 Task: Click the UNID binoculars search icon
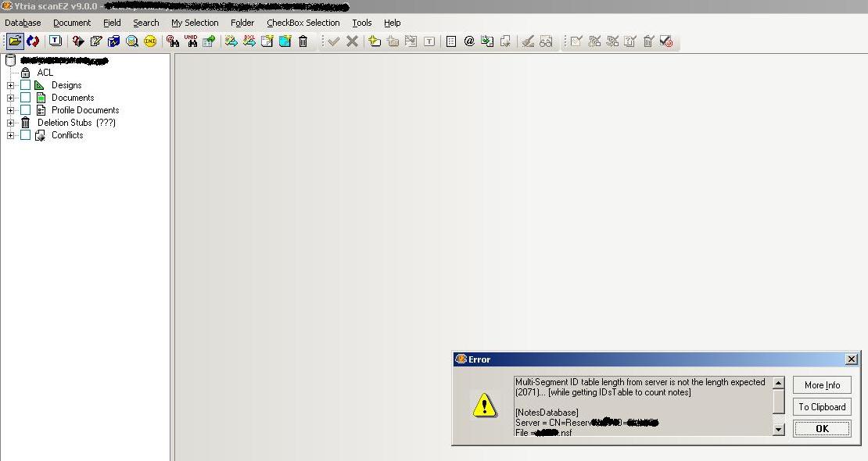click(x=191, y=41)
